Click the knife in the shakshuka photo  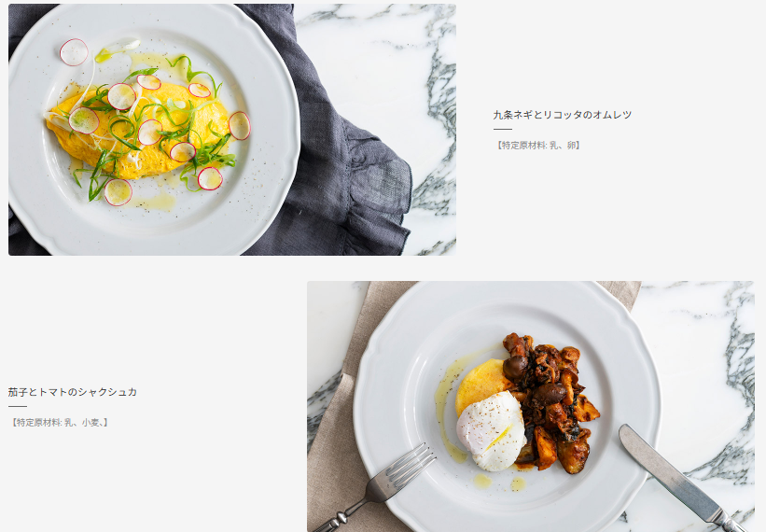[x=679, y=478]
